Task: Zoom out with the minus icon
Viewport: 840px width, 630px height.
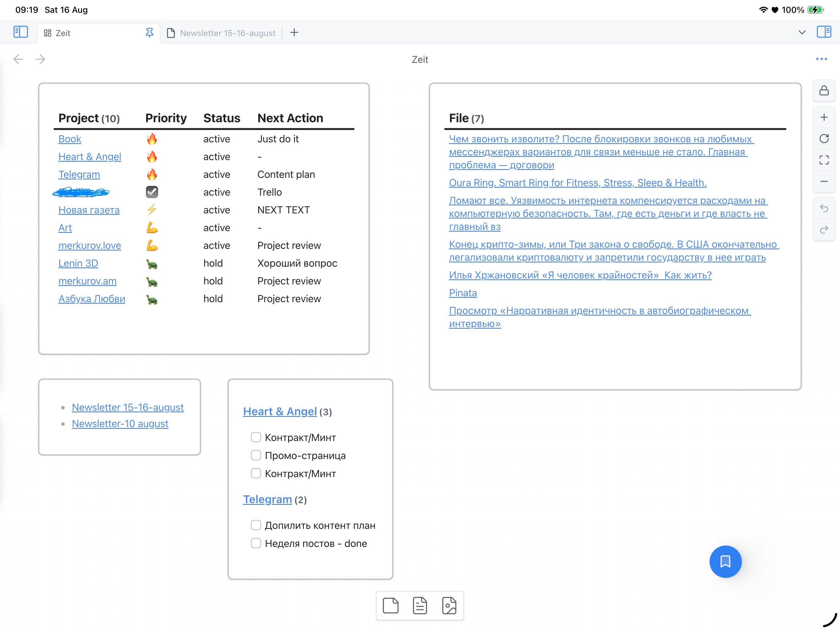Action: (824, 182)
